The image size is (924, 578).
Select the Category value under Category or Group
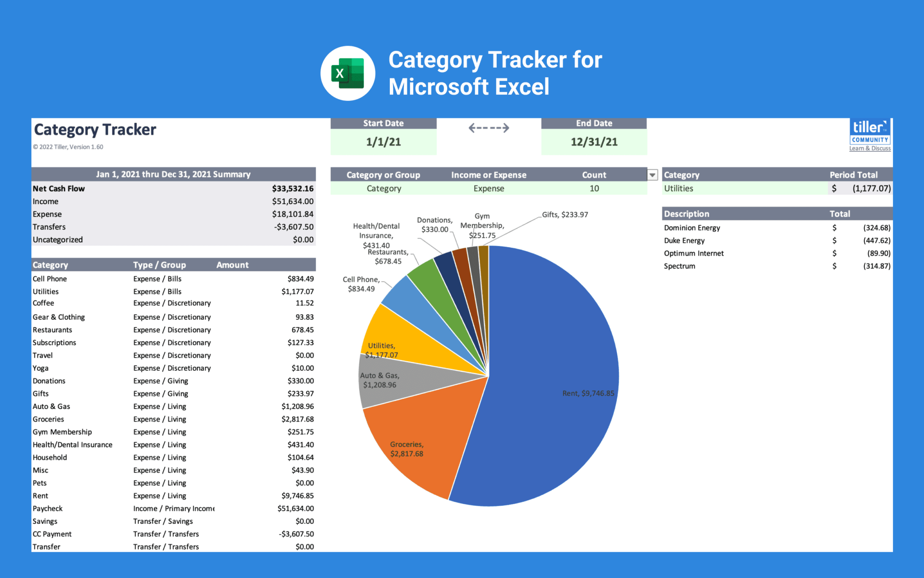[383, 188]
